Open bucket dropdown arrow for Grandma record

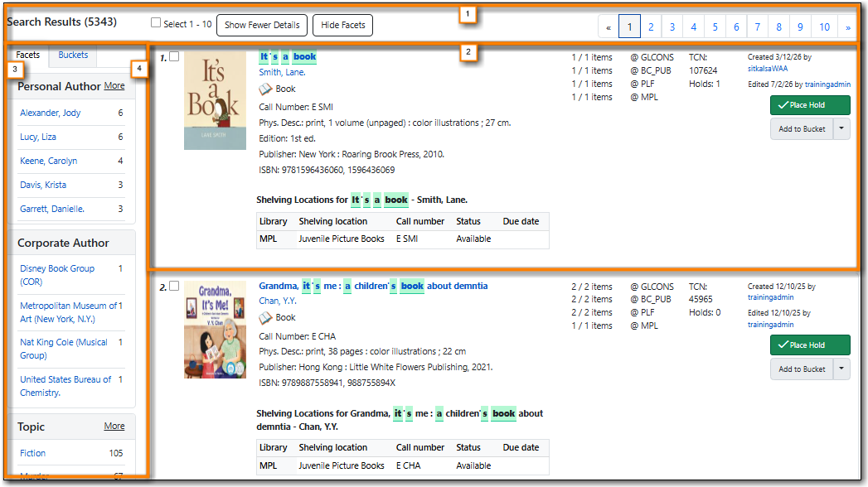pyautogui.click(x=841, y=369)
